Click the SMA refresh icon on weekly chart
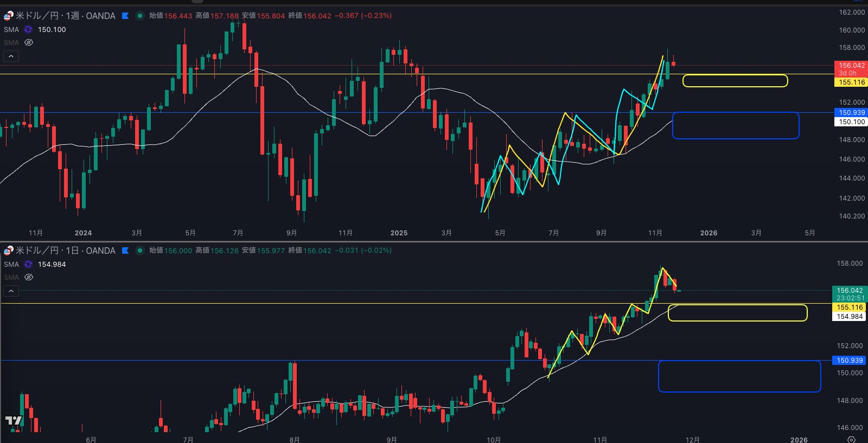 (x=28, y=30)
